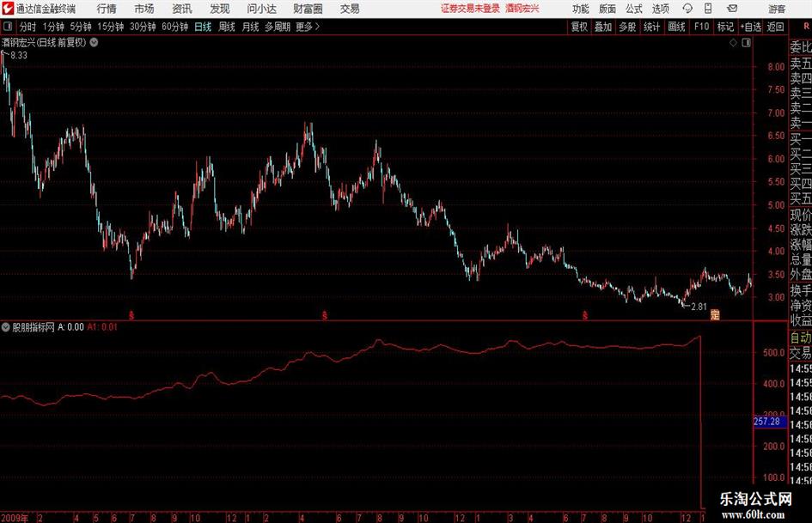Click the 通达信 red logo icon
Image resolution: width=812 pixels, height=523 pixels.
tap(7, 9)
